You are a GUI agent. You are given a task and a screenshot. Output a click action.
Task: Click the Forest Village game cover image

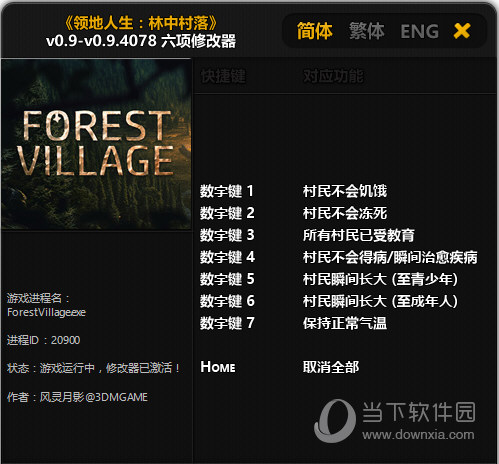click(x=96, y=144)
